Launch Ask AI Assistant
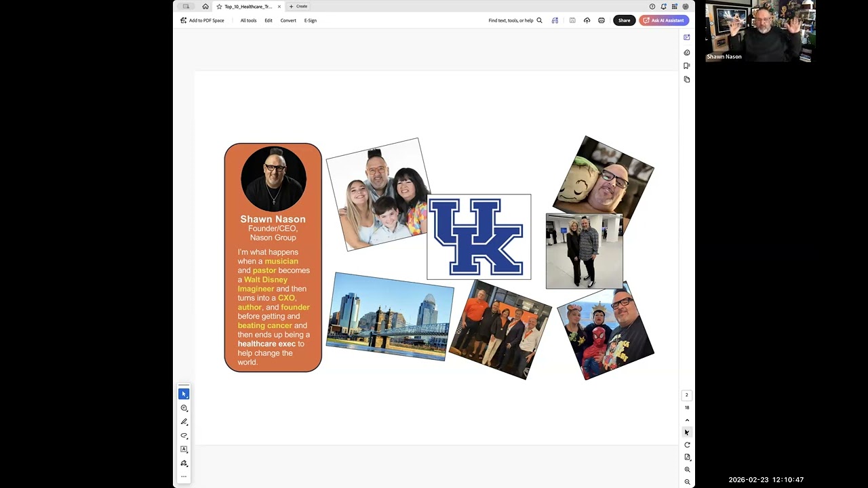Image resolution: width=868 pixels, height=488 pixels. click(664, 20)
